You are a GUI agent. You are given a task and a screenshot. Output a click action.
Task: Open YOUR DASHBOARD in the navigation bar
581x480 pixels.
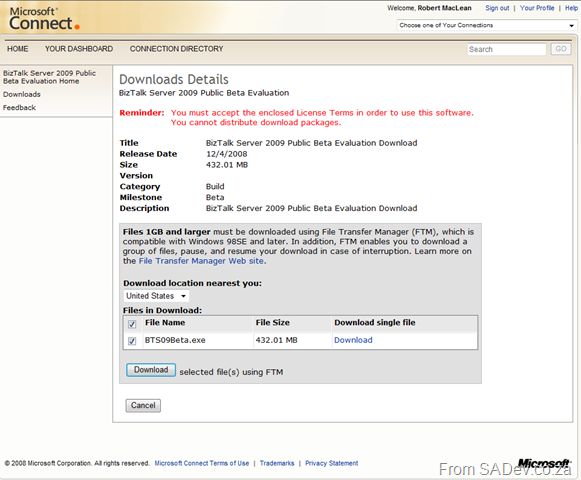79,49
